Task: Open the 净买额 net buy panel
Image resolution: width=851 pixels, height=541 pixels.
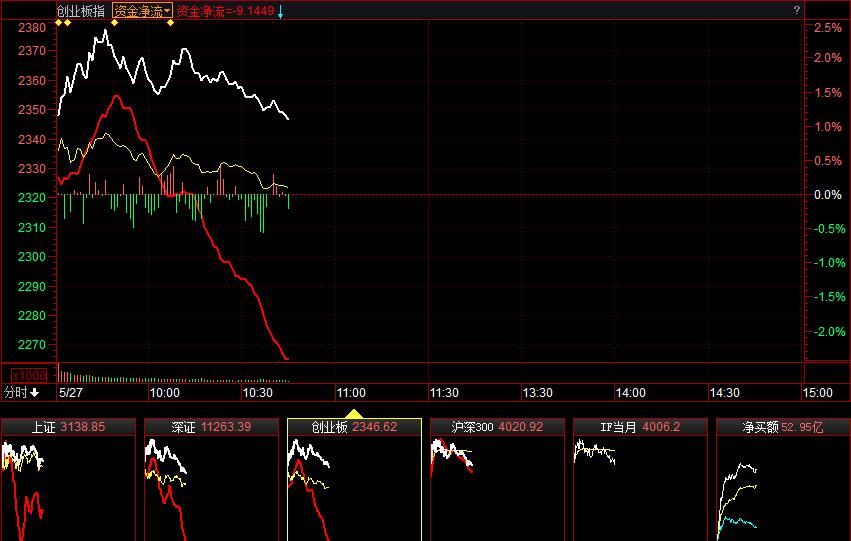Action: click(783, 427)
